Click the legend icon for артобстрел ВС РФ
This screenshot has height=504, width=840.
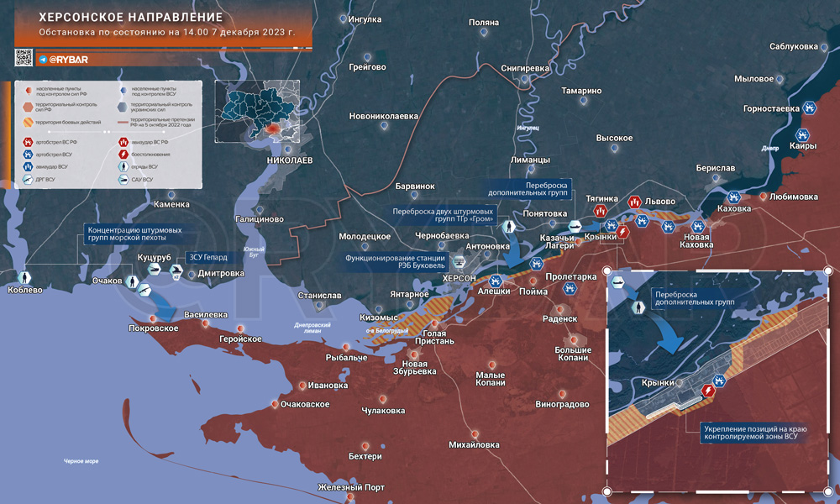[x=28, y=142]
